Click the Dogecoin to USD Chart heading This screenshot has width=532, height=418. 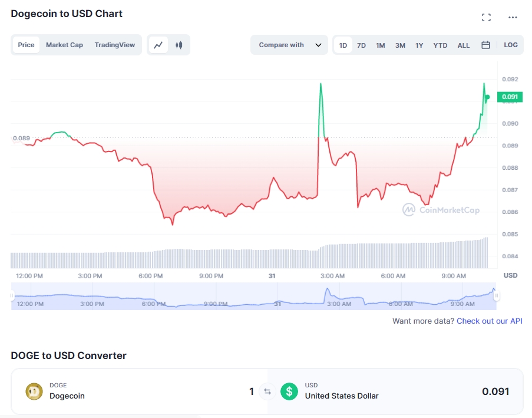67,14
